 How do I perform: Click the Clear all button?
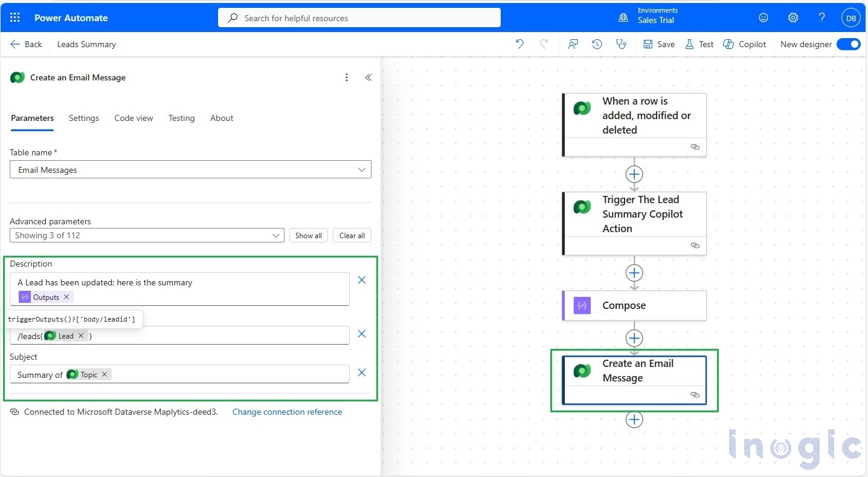[352, 235]
